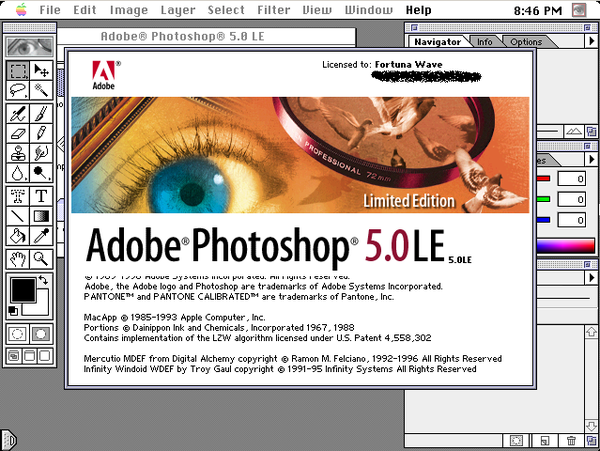Select the Gradient tool

click(41, 216)
